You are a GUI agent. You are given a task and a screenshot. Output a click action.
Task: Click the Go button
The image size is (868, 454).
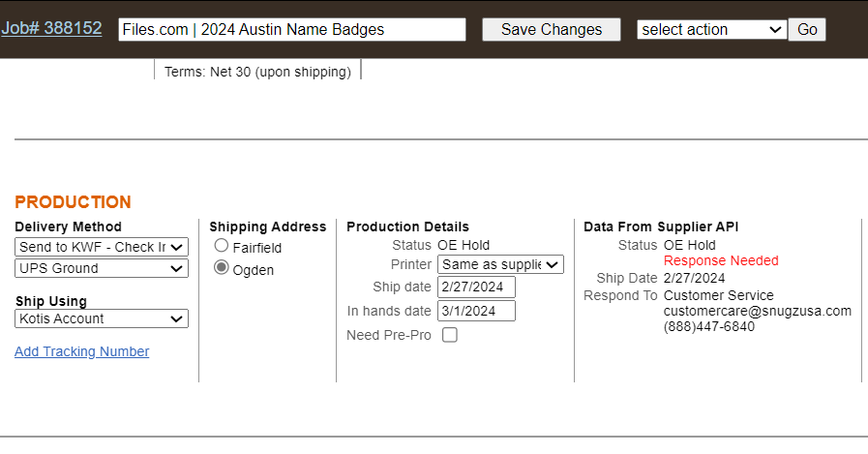pyautogui.click(x=807, y=29)
